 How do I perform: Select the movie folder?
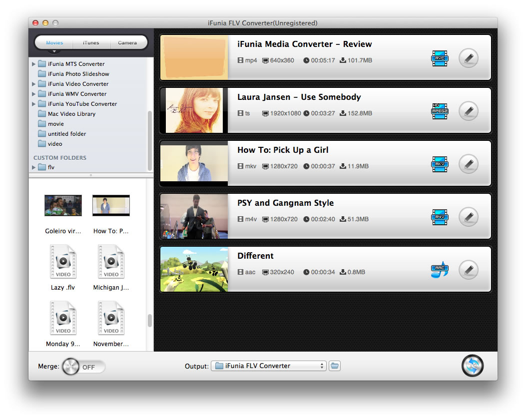click(51, 124)
